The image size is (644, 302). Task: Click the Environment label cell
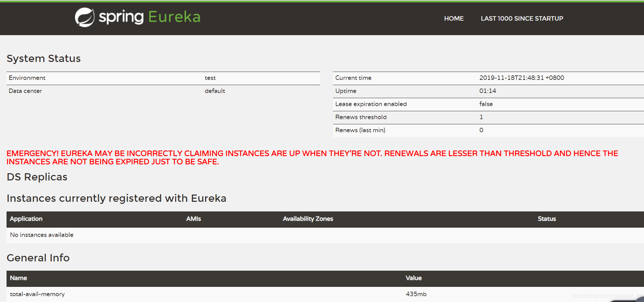coord(27,78)
